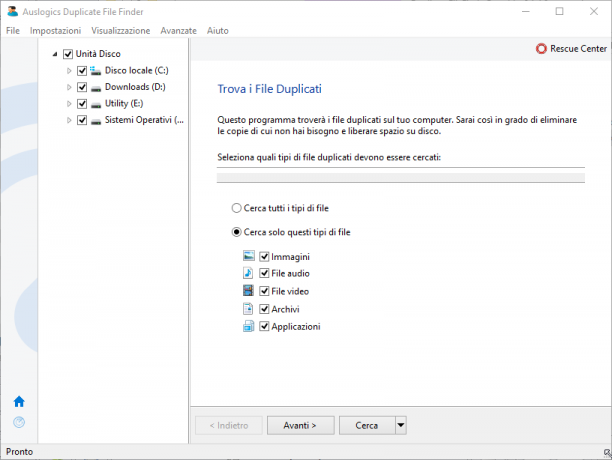The image size is (612, 460).
Task: Click the Utility (E:) drive icon
Action: 96,105
